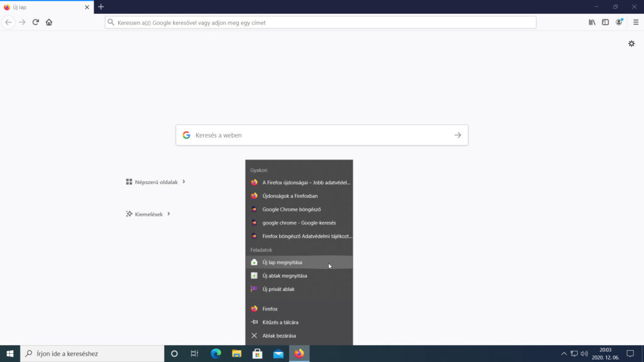
Task: Choose 'Új privát ablak' task
Action: 299,289
